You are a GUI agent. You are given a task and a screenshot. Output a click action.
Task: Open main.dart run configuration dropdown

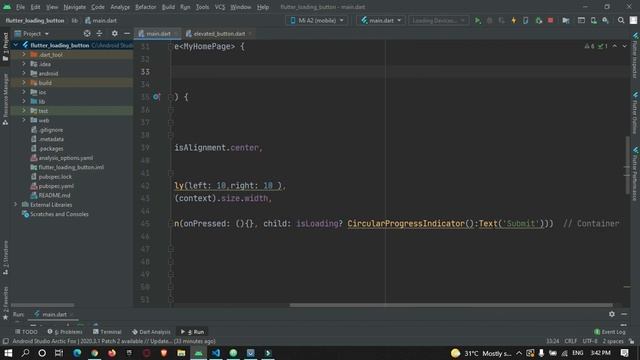(x=380, y=20)
